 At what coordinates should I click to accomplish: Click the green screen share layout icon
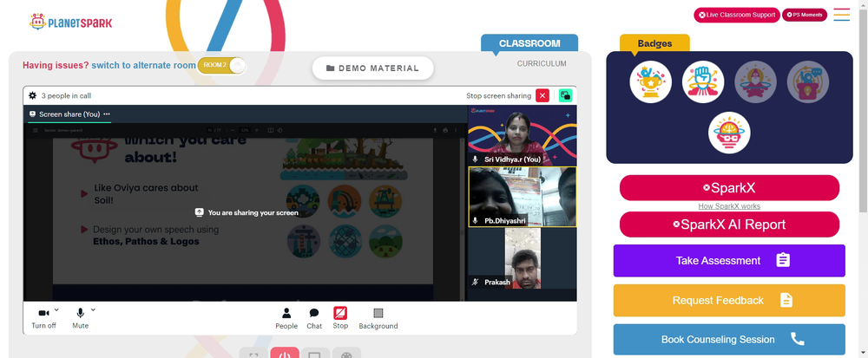point(565,95)
